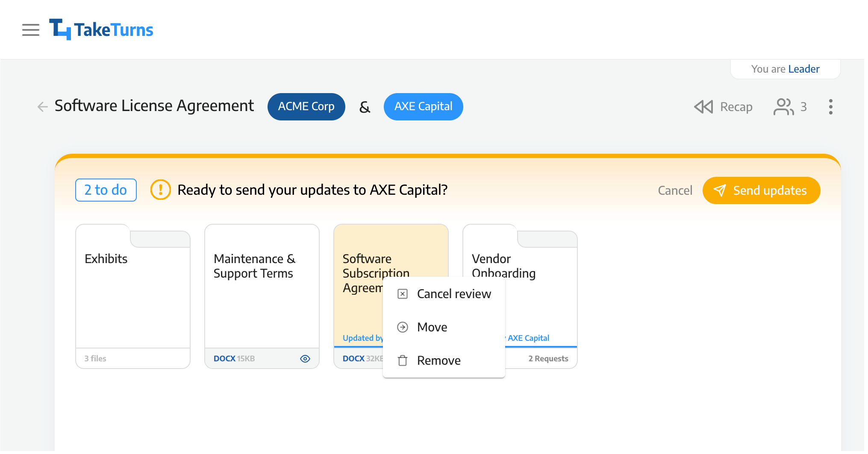This screenshot has height=454, width=868.
Task: Choose Remove in the context menu
Action: point(444,360)
